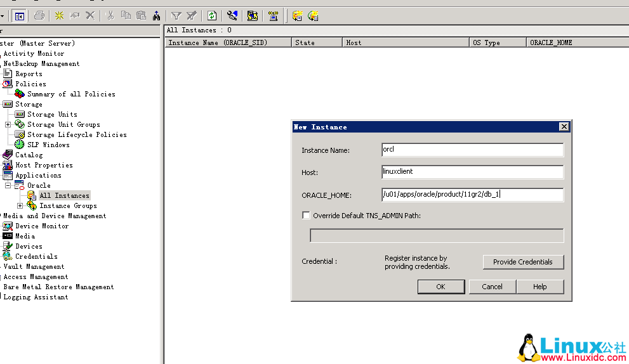Screen dimensions: 629x364
Task: Select the Applications tree node
Action: tap(38, 175)
